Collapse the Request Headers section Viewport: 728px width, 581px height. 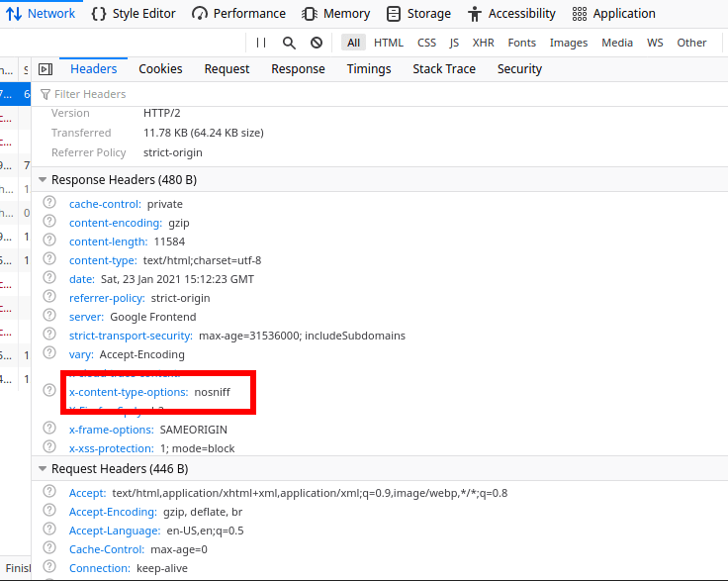(43, 469)
